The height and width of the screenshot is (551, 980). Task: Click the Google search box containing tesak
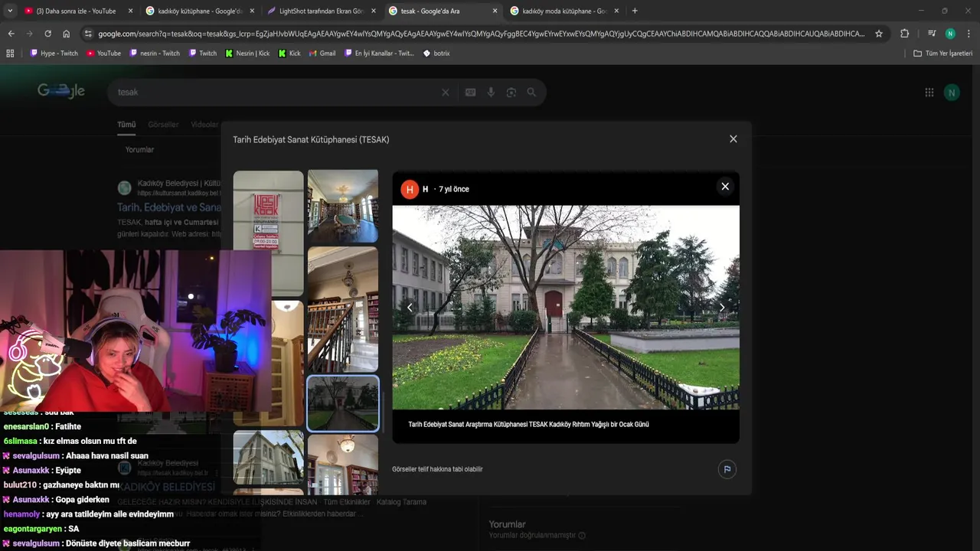(276, 93)
